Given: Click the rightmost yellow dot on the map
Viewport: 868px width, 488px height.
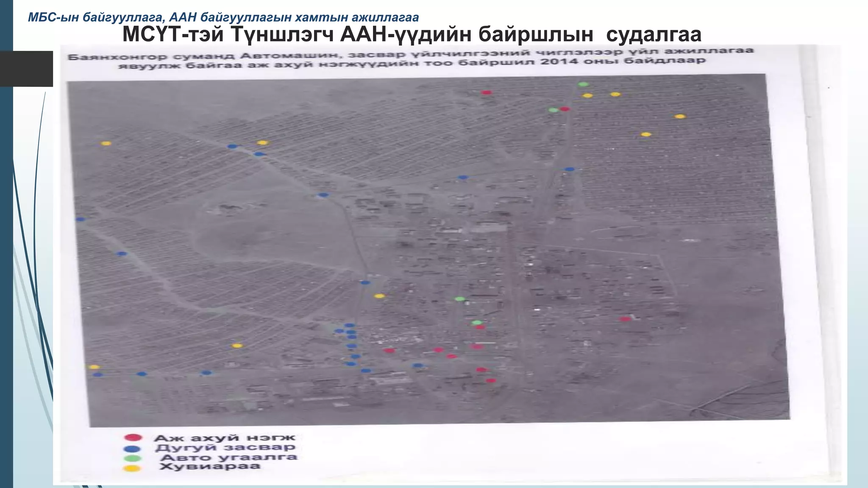Looking at the screenshot, I should [680, 116].
